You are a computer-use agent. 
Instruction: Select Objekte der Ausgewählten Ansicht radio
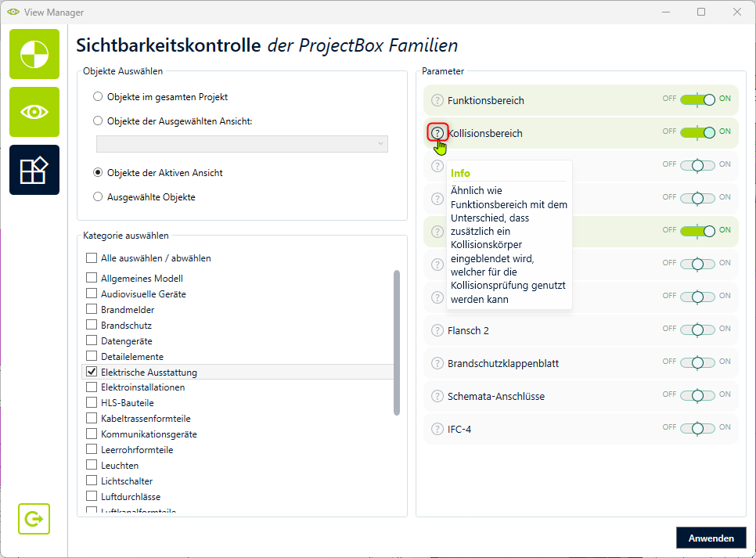(x=98, y=121)
